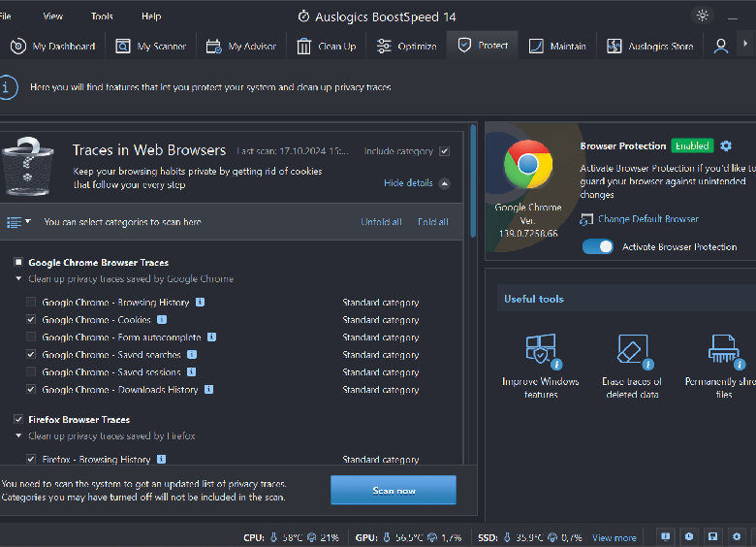Screen dimensions: 756x547
Task: Click Hide details link
Action: click(408, 183)
